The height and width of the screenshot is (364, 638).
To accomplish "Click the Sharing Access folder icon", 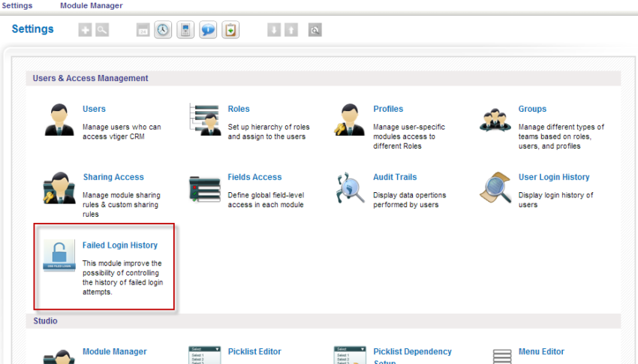I will tap(59, 188).
